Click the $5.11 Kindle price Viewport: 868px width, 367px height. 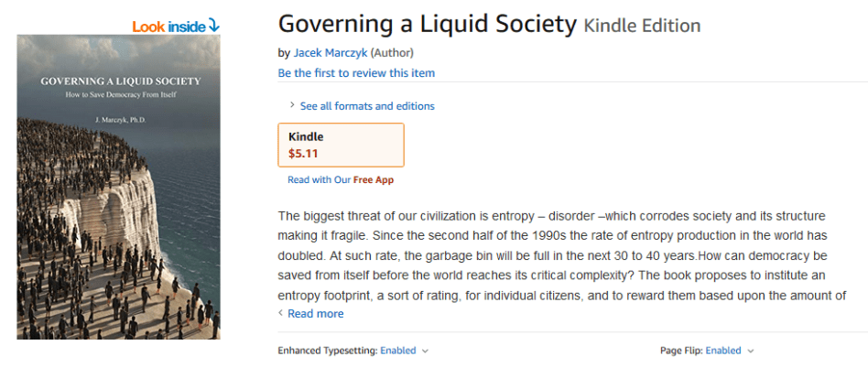point(303,153)
